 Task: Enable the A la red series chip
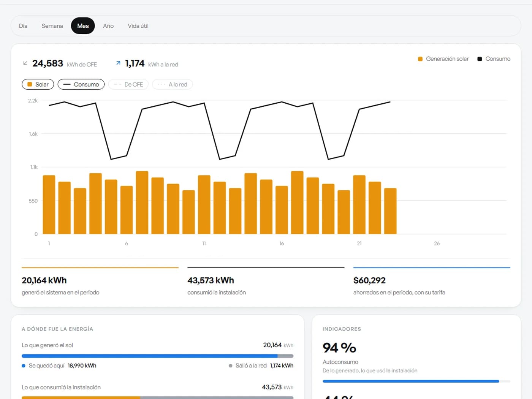[x=173, y=84]
